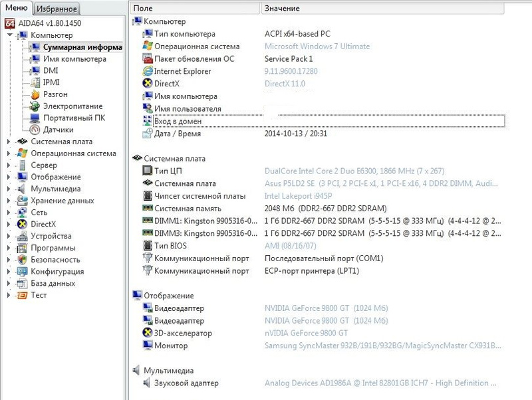Click the AIDA64 root icon
This screenshot has height=400, width=532.
[10, 23]
